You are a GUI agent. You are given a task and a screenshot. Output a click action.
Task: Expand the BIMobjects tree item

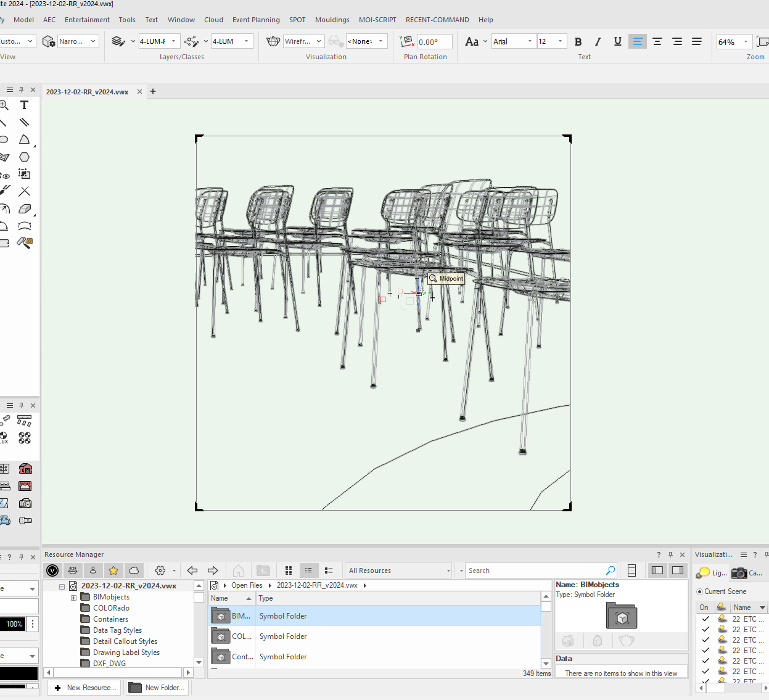[73, 597]
